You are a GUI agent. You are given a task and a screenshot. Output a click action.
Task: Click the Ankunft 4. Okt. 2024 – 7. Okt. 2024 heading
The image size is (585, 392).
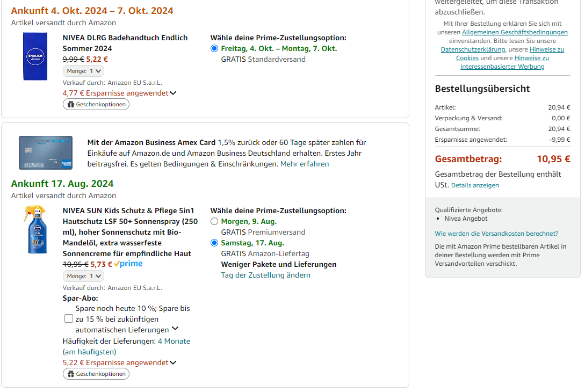pos(92,11)
